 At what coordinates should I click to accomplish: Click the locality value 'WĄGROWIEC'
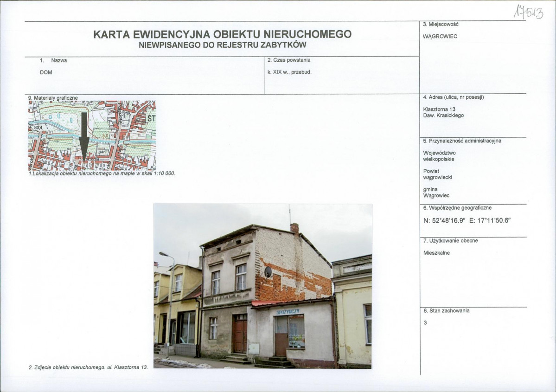click(440, 36)
